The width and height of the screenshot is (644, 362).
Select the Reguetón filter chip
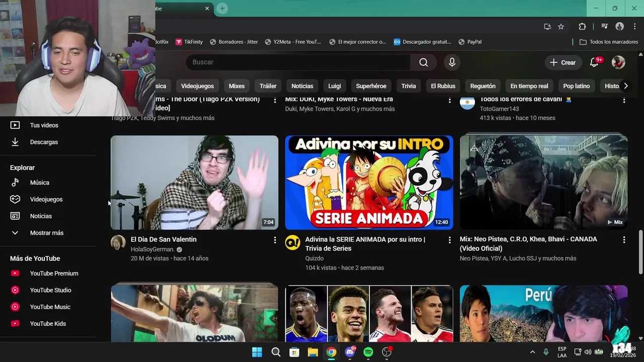[x=483, y=86]
